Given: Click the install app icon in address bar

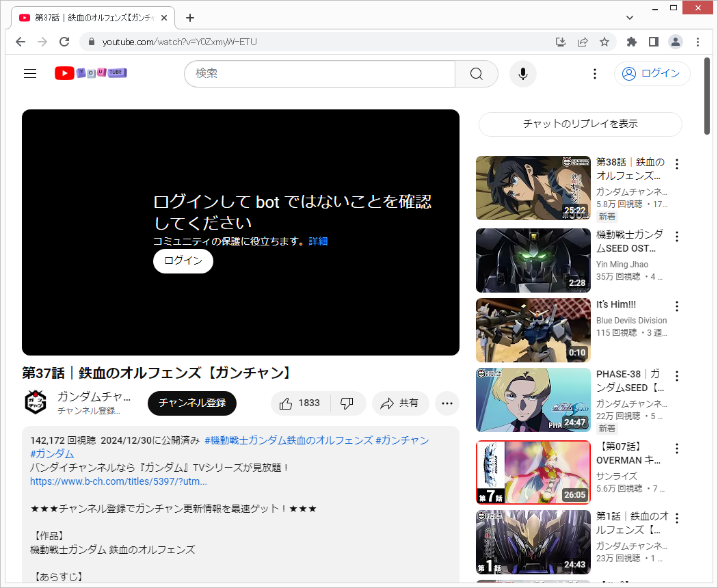Looking at the screenshot, I should click(561, 42).
